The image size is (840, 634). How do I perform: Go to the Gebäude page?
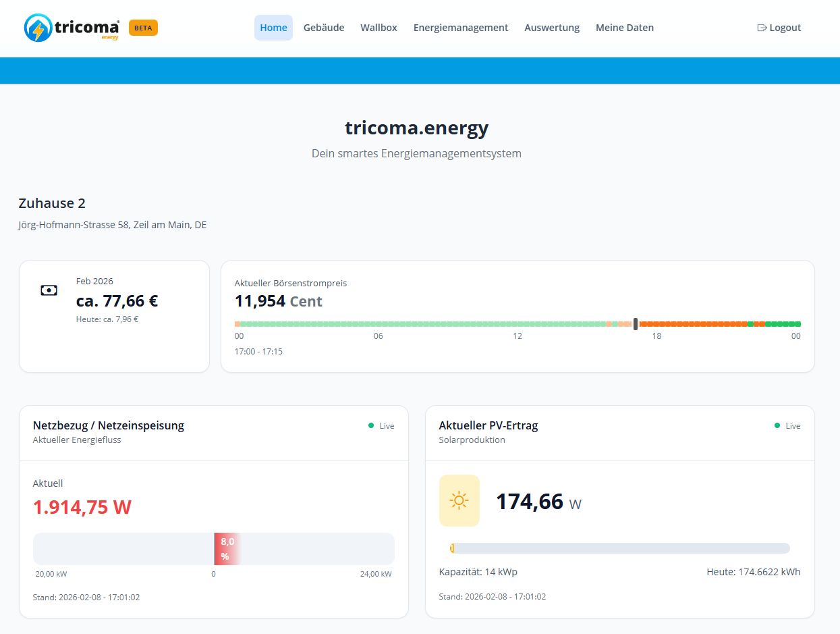click(324, 28)
